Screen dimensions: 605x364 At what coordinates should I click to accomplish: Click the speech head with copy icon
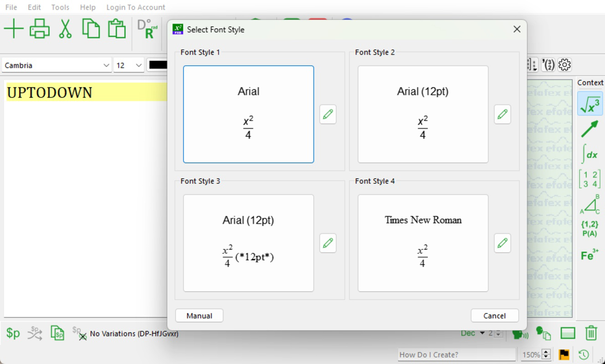[543, 334]
